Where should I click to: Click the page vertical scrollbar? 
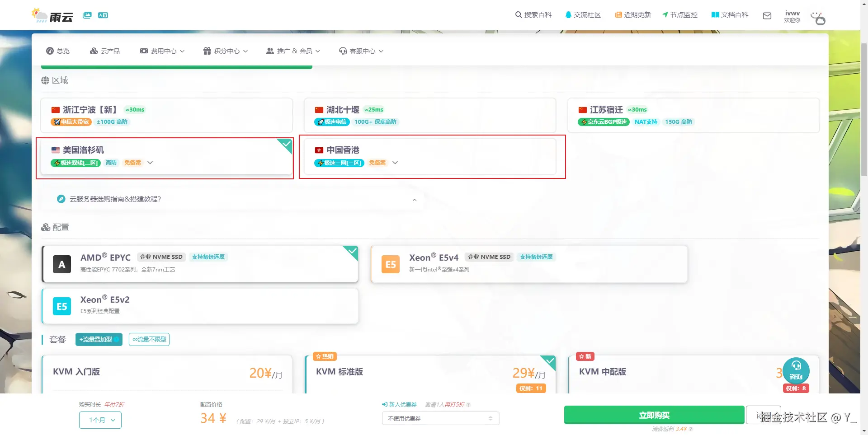pos(864,108)
